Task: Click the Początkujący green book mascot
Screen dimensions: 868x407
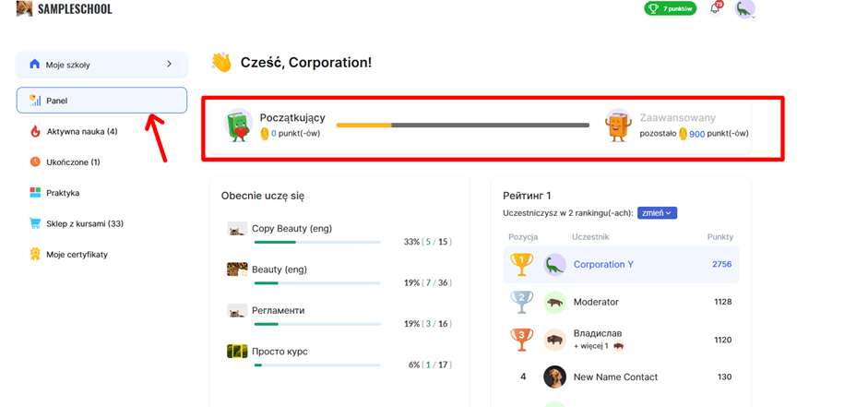Action: pos(239,126)
